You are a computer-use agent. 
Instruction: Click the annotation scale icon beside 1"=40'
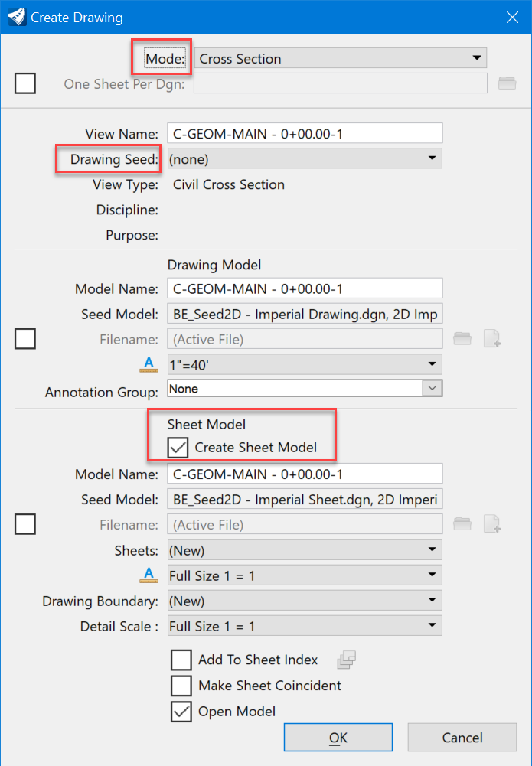click(x=149, y=364)
